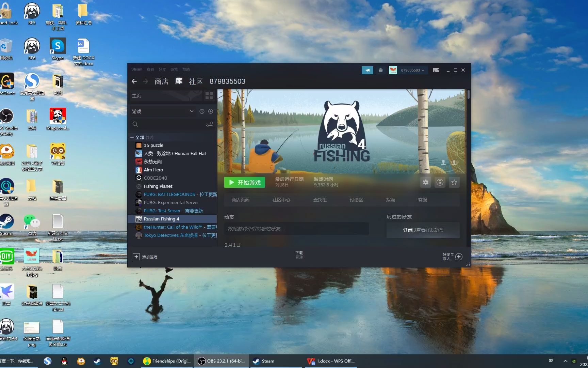Open the 查看 menu
This screenshot has height=368, width=588.
[x=150, y=70]
